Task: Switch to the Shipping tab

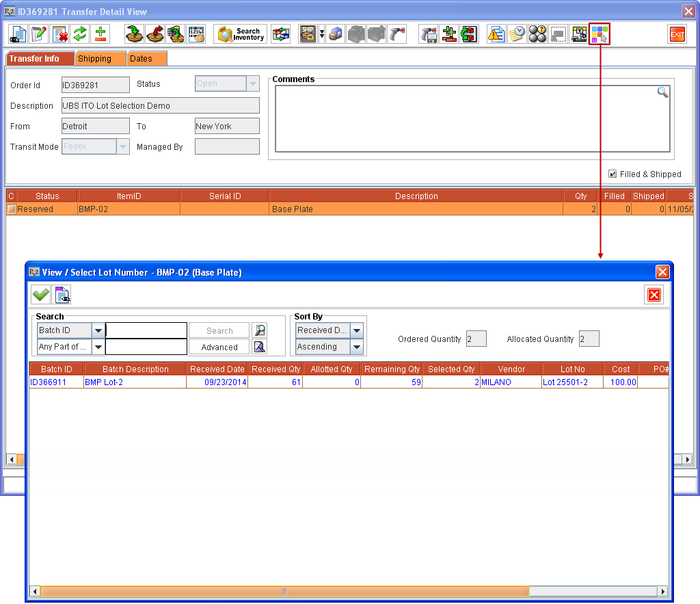Action: 100,59
